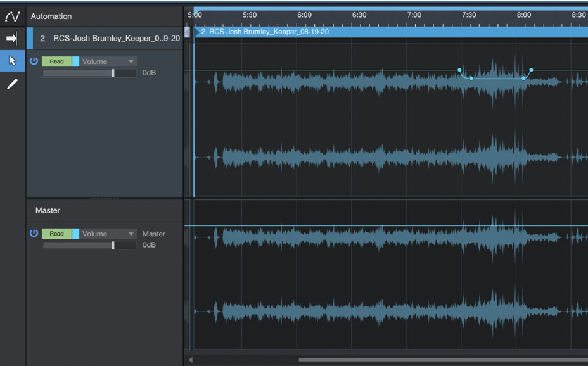Click the track start marker triangle

196,32
